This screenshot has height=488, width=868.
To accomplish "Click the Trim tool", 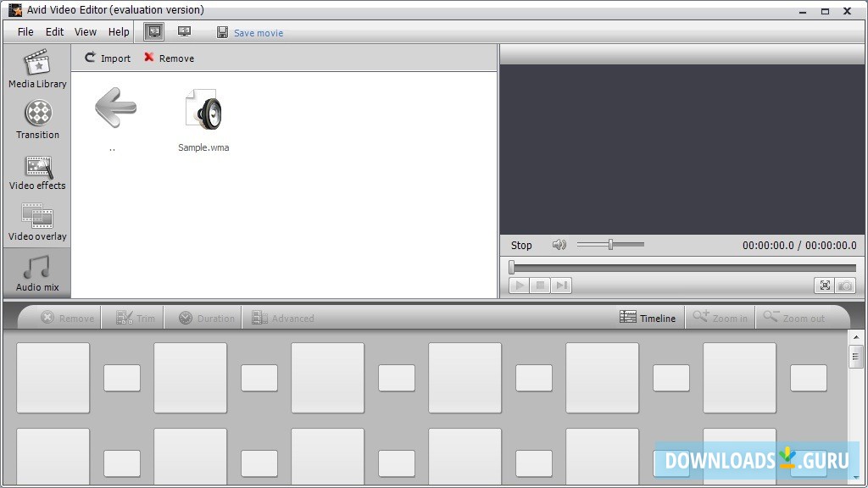I will [135, 319].
